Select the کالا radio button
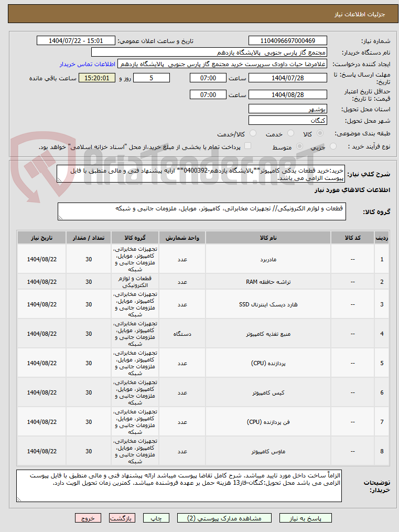Image resolution: width=399 pixels, height=532 pixels. (x=320, y=133)
